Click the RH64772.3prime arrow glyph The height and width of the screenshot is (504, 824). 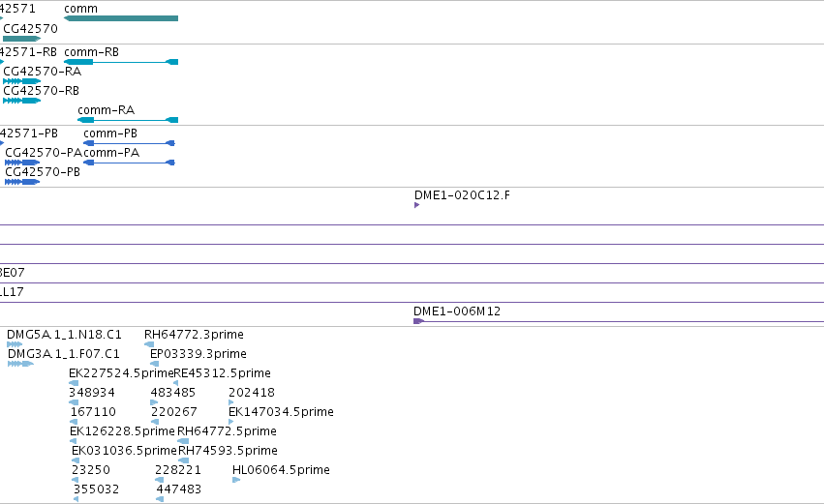(x=149, y=344)
